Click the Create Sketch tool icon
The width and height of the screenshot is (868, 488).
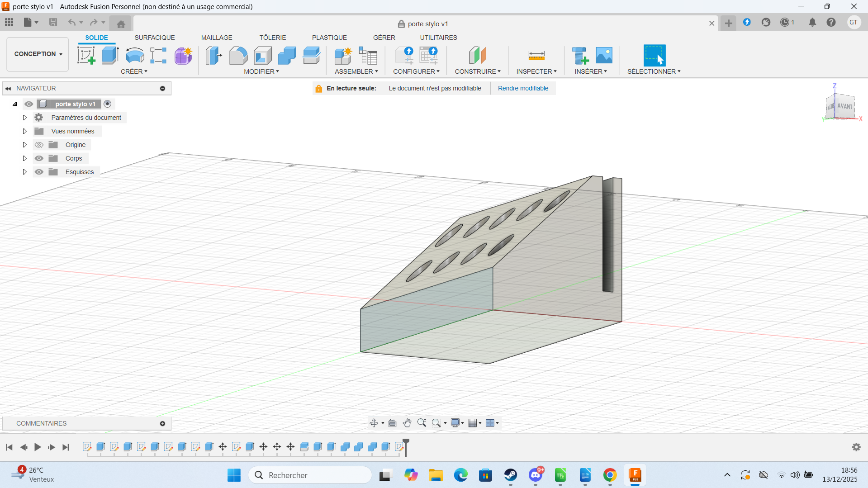point(86,56)
